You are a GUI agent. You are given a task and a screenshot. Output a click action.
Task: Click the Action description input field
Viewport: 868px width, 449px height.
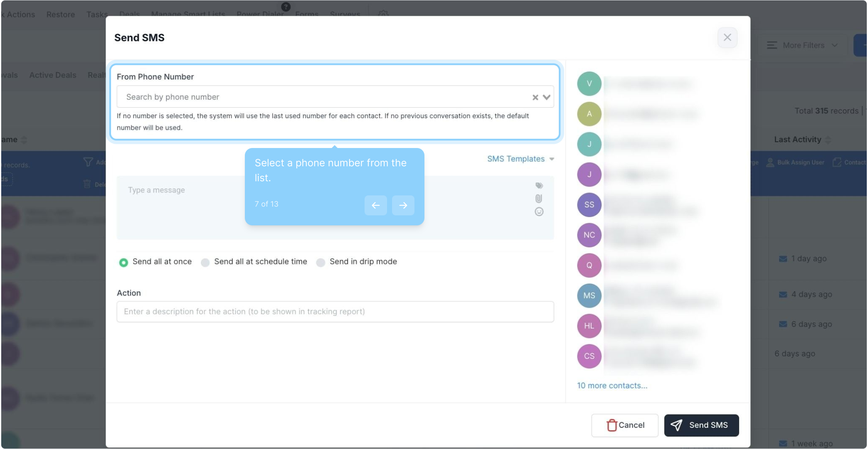pos(335,312)
